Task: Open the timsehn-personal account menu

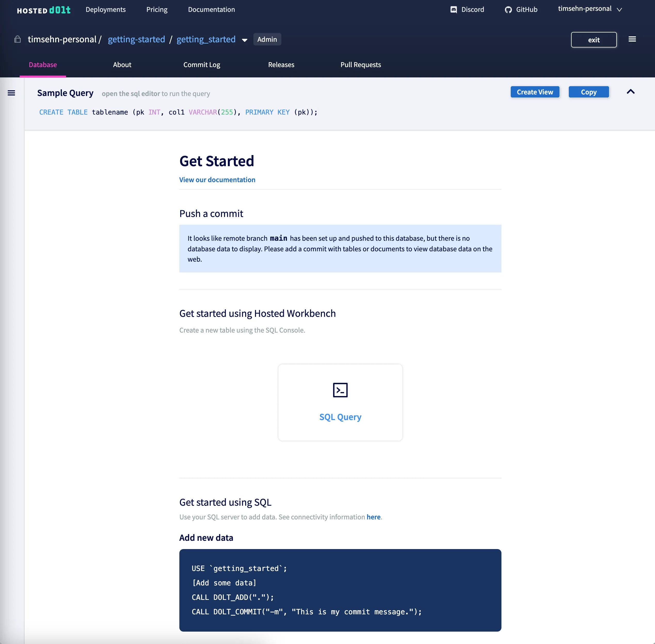Action: [590, 9]
